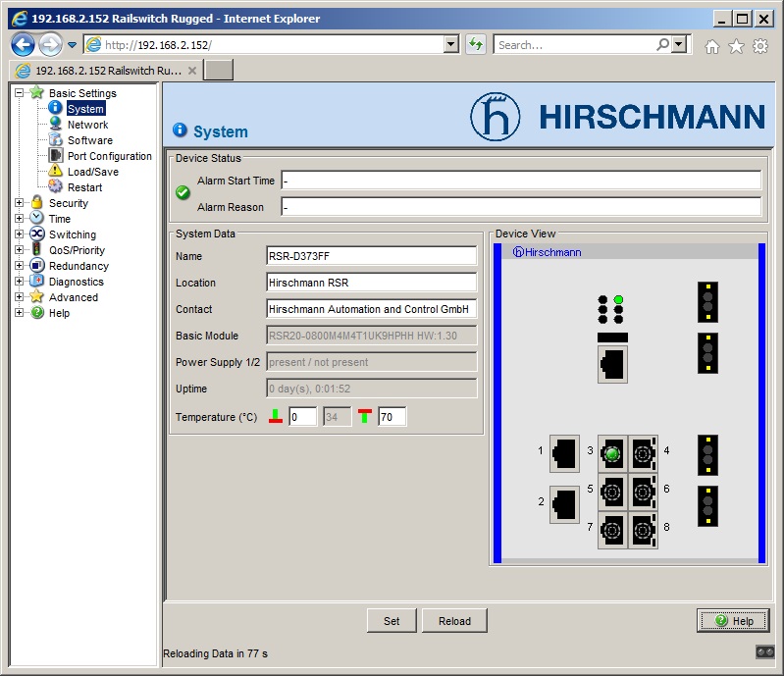Expand the Redundancy node

19,266
